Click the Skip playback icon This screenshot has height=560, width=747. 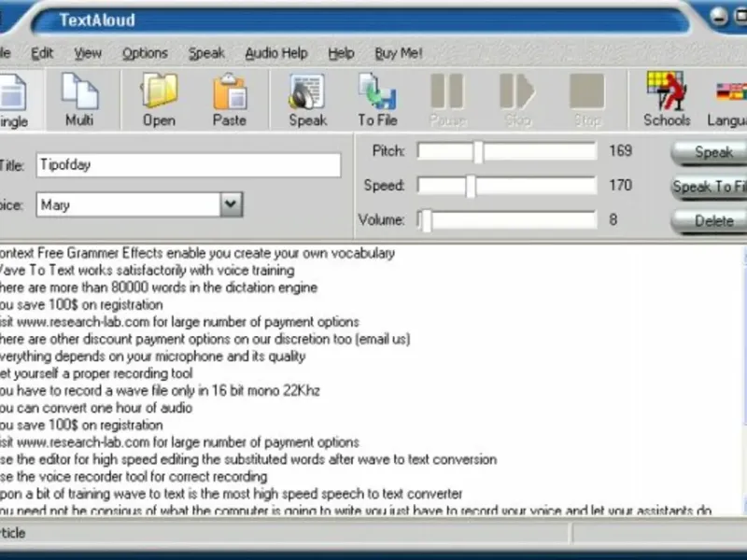[x=517, y=100]
